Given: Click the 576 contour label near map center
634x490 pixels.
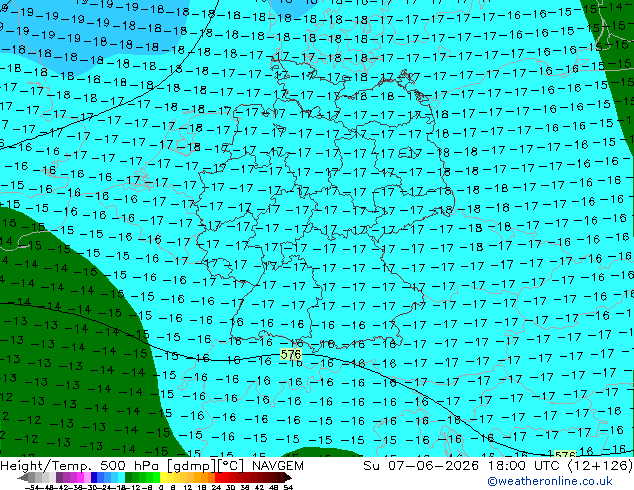Looking at the screenshot, I should point(291,355).
